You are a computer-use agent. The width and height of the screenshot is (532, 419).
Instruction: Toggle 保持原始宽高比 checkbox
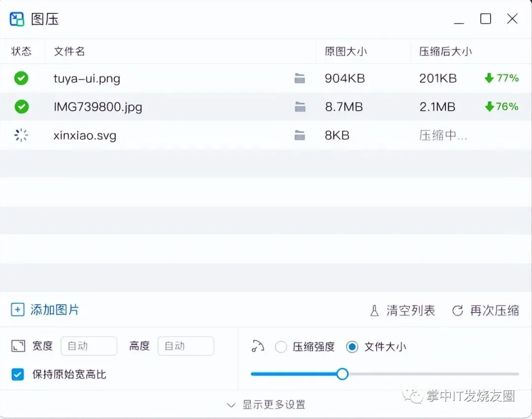(x=18, y=374)
